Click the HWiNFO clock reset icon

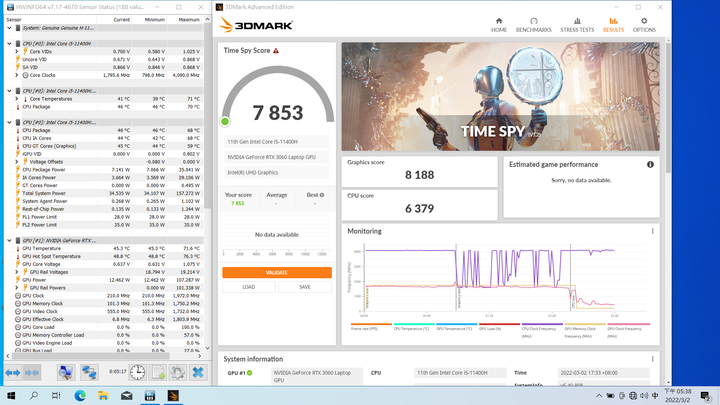tap(137, 372)
